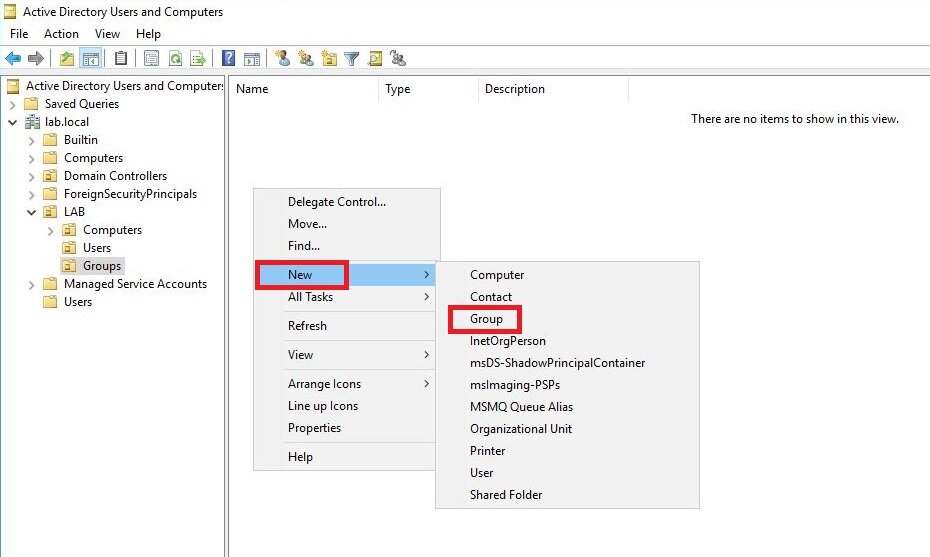Sort by the Type column header
The image size is (930, 557).
click(428, 89)
